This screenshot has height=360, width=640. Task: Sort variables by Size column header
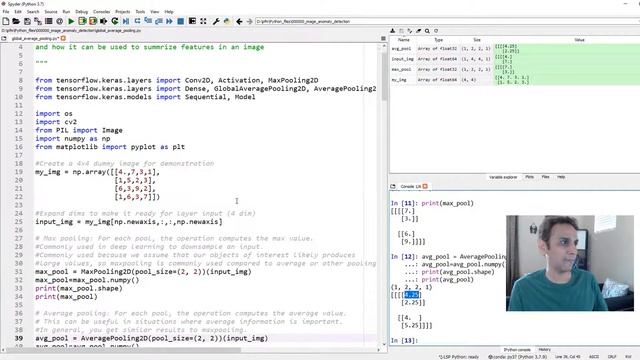point(477,40)
